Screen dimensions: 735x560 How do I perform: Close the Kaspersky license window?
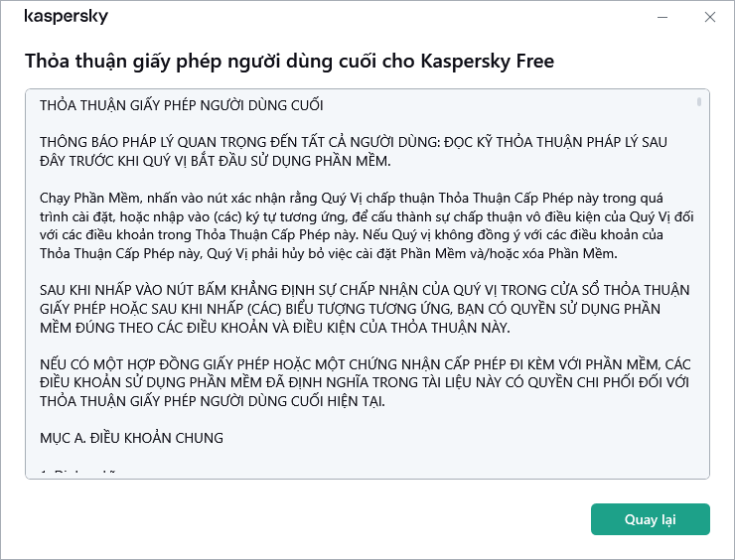pos(709,17)
